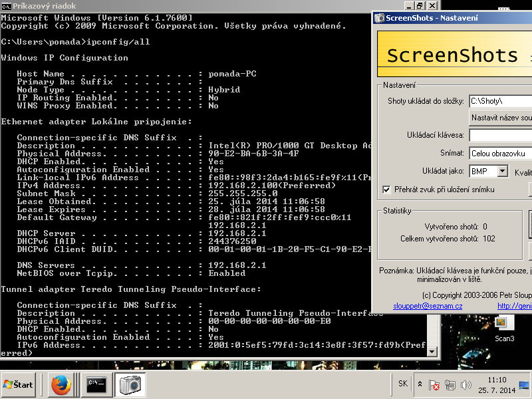
Task: Open the http://geni website link
Action: tap(514, 306)
